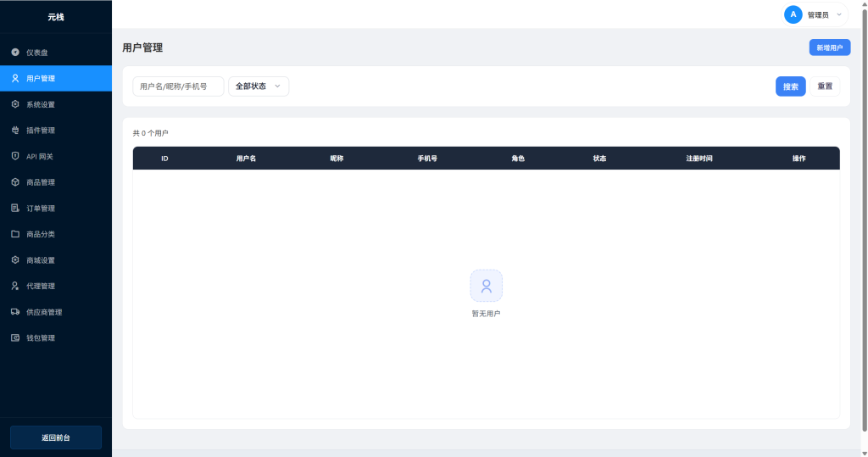Click the gear icon beside 系统设置
The width and height of the screenshot is (868, 457).
(15, 104)
